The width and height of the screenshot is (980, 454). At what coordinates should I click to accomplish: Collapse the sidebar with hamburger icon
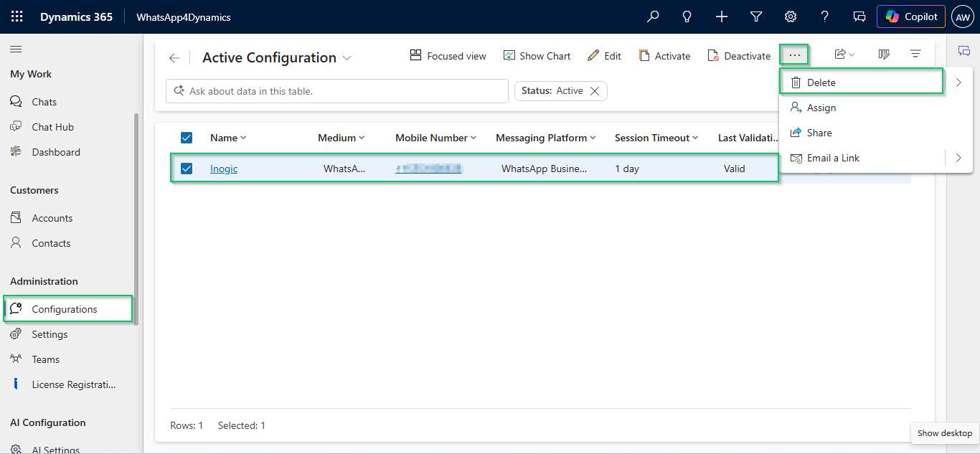(x=16, y=49)
